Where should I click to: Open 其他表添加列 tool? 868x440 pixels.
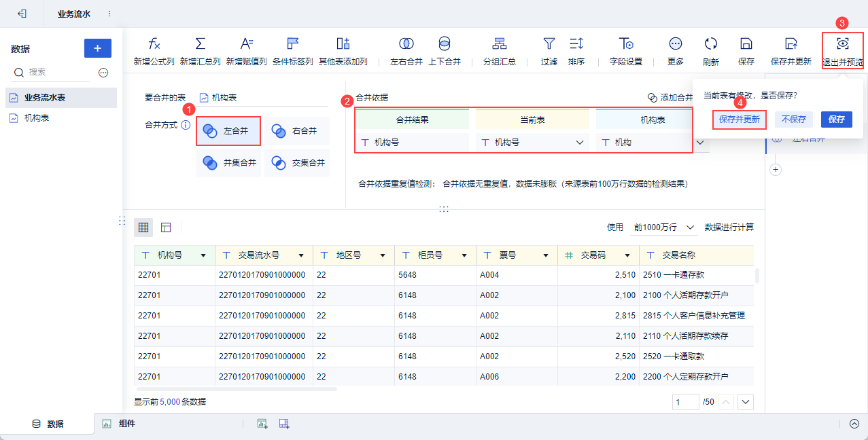(343, 51)
